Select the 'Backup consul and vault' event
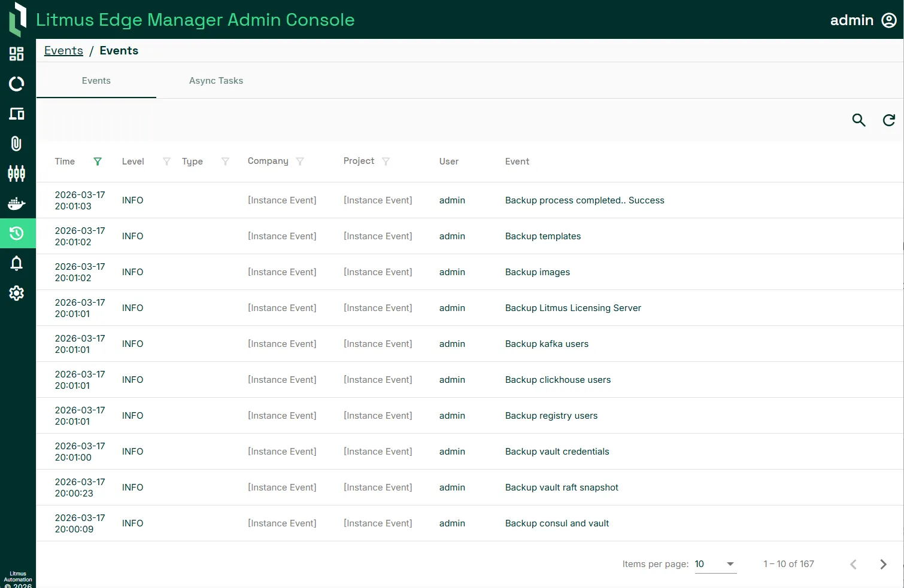904x588 pixels. point(557,523)
